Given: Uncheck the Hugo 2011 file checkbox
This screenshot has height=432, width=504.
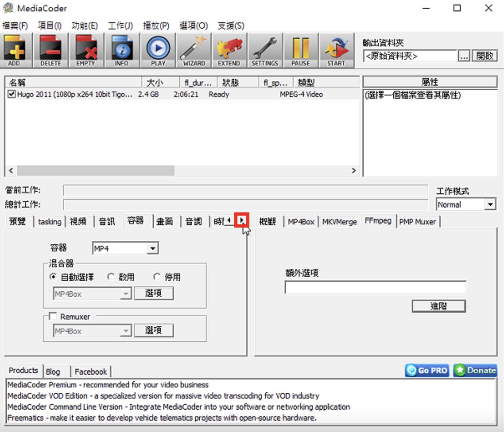Looking at the screenshot, I should pos(12,94).
